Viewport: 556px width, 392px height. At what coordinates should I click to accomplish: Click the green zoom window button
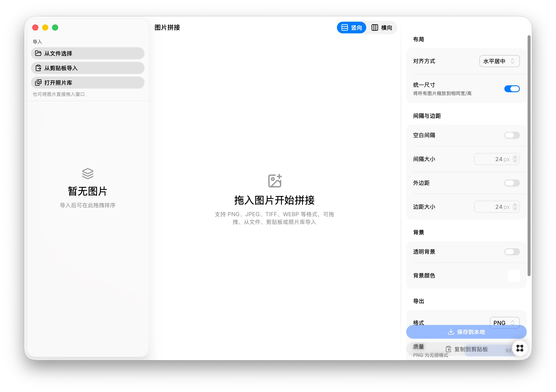point(55,28)
